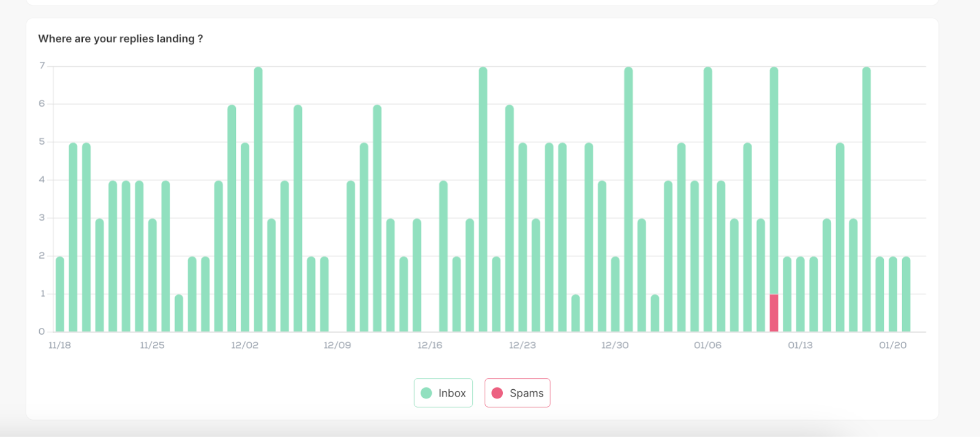Click the 'Where are your replies landing ?' title
Image resolution: width=980 pixels, height=437 pixels.
pyautogui.click(x=121, y=39)
